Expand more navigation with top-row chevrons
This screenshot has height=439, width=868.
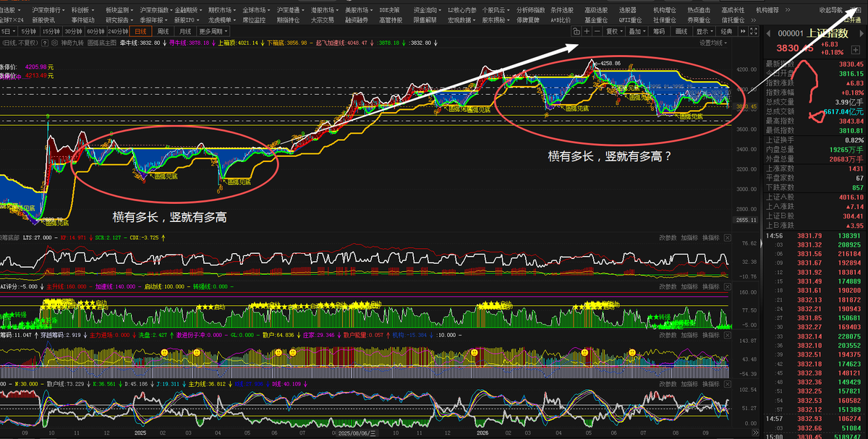(788, 10)
